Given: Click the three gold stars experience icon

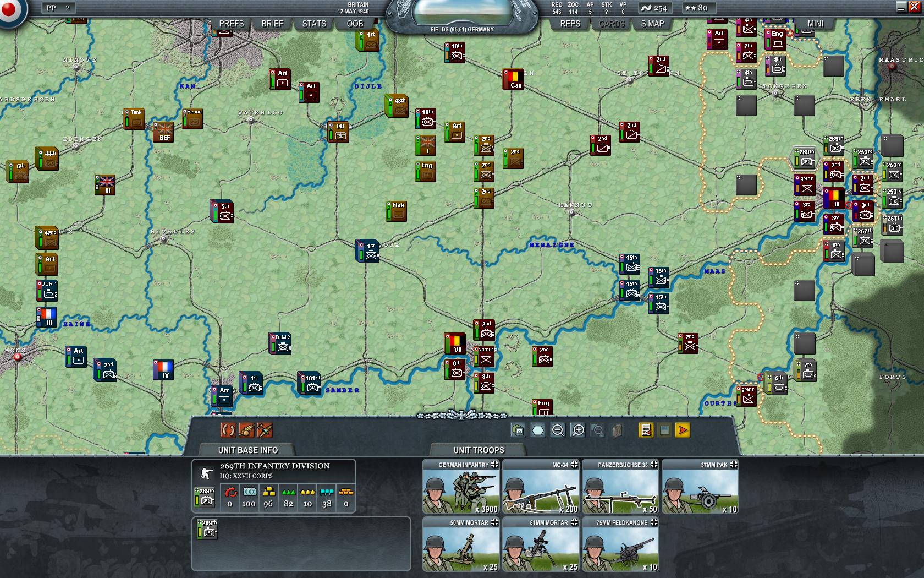Looking at the screenshot, I should [x=307, y=492].
